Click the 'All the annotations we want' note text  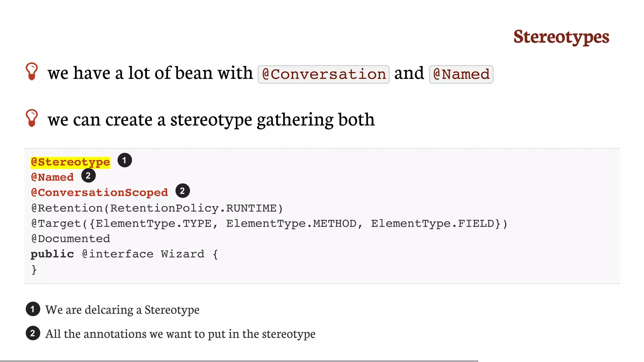[180, 334]
